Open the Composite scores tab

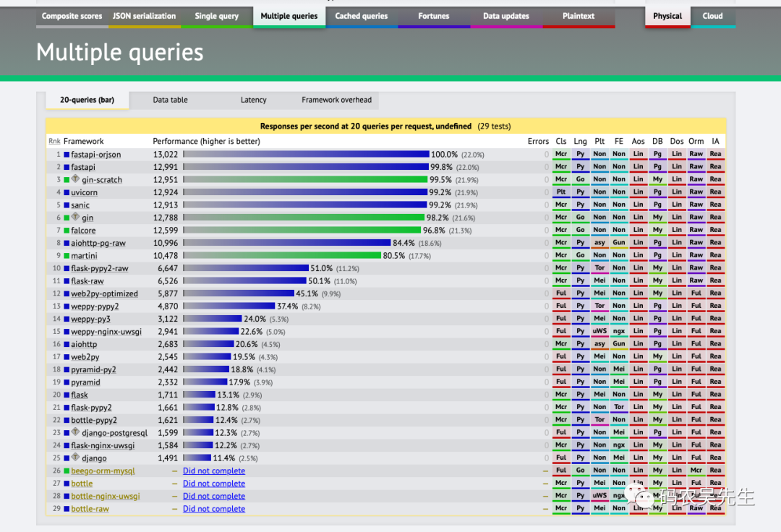tap(72, 17)
